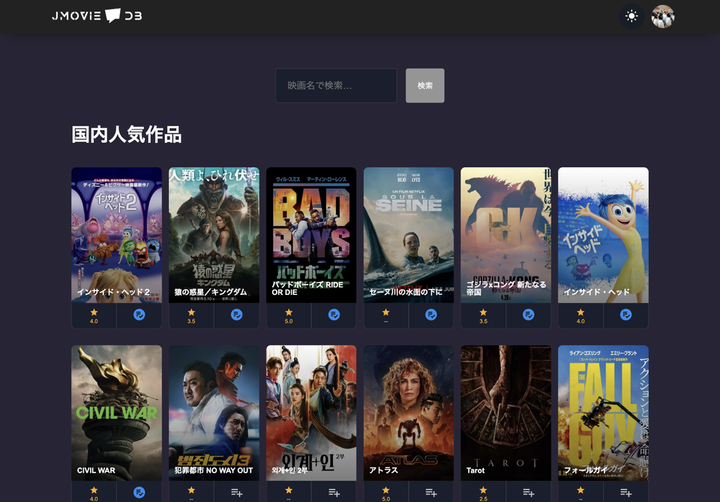Click star rating under CIVIL WAR
Image resolution: width=720 pixels, height=502 pixels.
pyautogui.click(x=94, y=492)
